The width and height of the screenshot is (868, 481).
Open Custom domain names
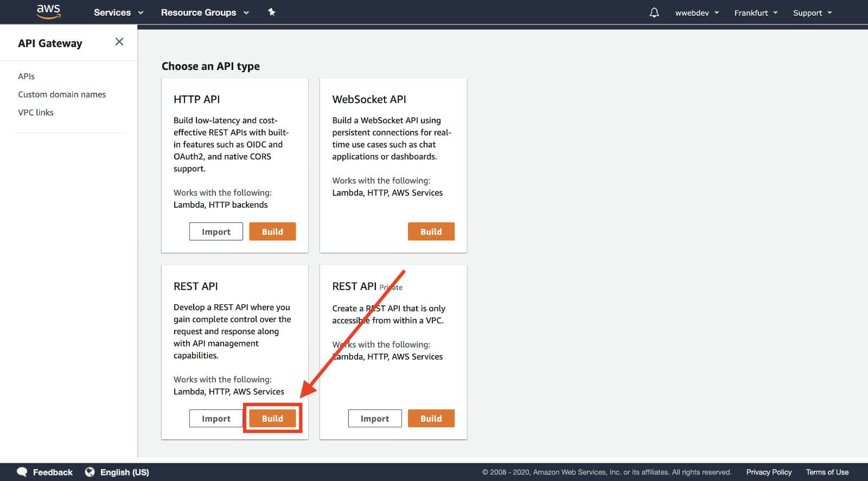(62, 94)
